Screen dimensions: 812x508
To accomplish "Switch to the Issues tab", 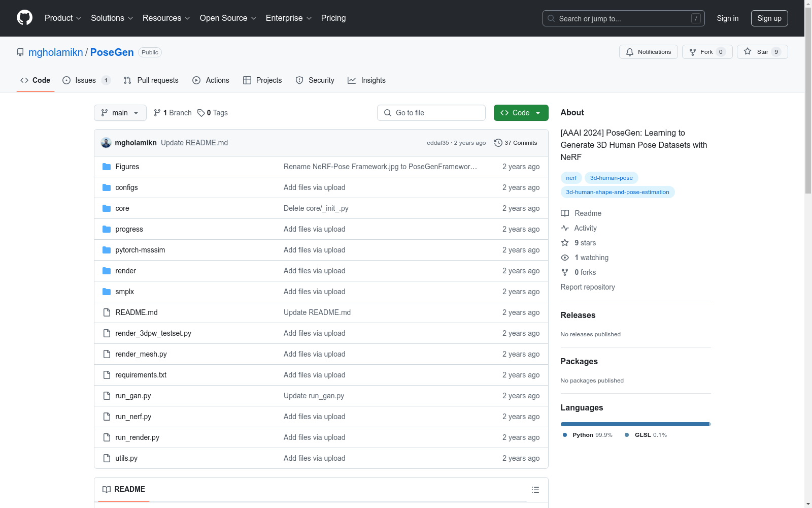I will (86, 80).
